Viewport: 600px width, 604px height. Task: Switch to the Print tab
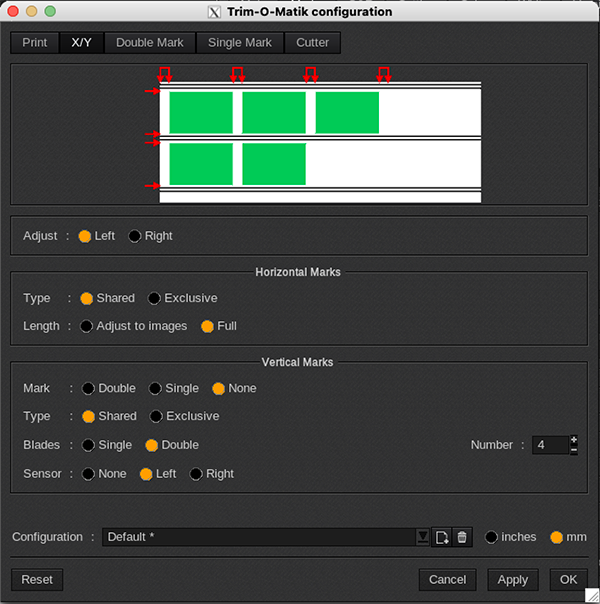click(35, 43)
